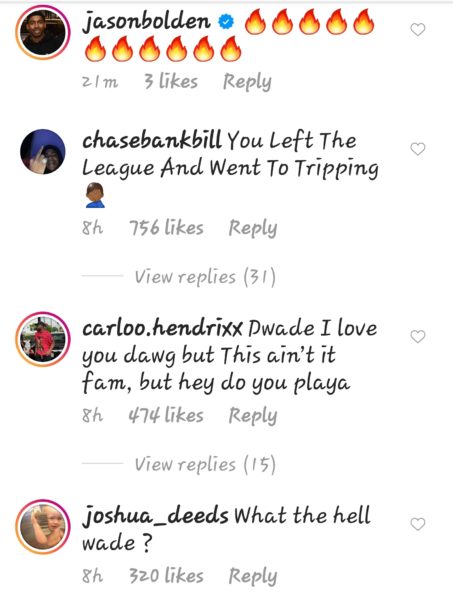Like joshua_deeds' comment with the heart

click(x=417, y=524)
